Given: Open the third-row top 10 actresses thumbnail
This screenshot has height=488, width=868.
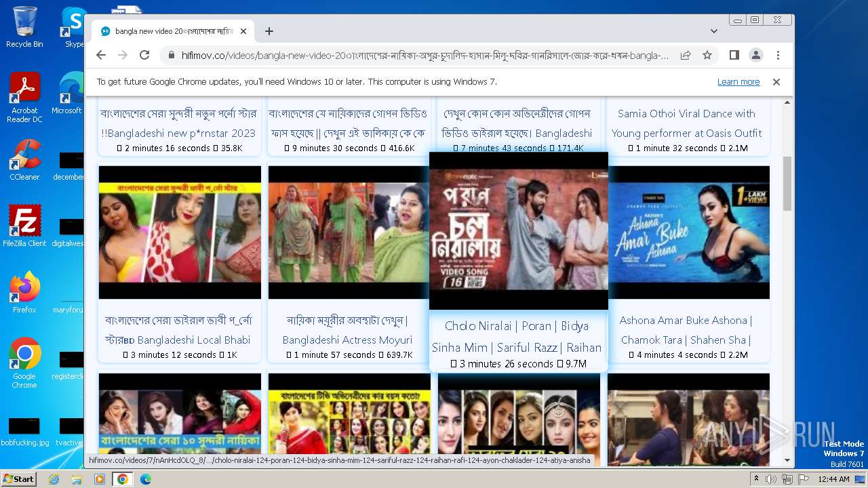Looking at the screenshot, I should click(180, 413).
